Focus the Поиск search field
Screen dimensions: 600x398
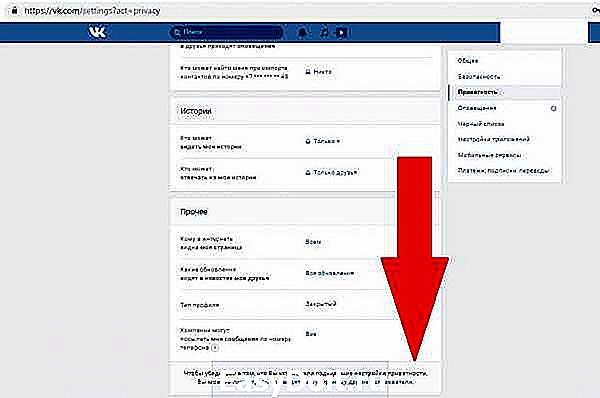227,32
